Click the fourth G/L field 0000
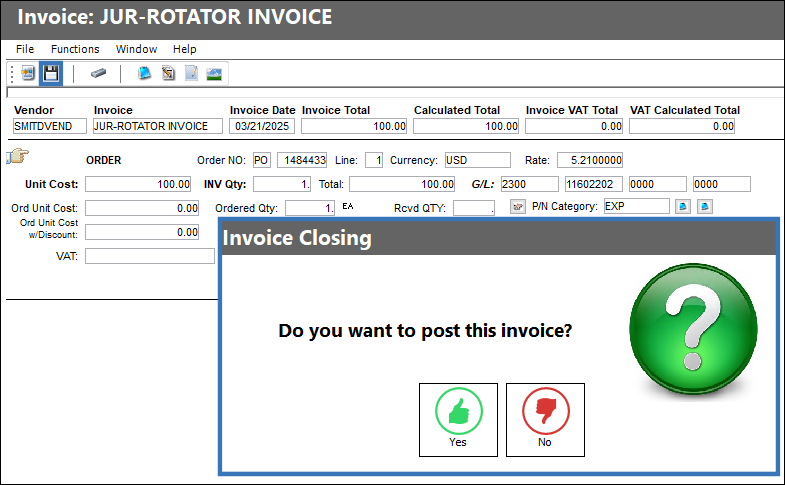The height and width of the screenshot is (485, 785). [722, 184]
